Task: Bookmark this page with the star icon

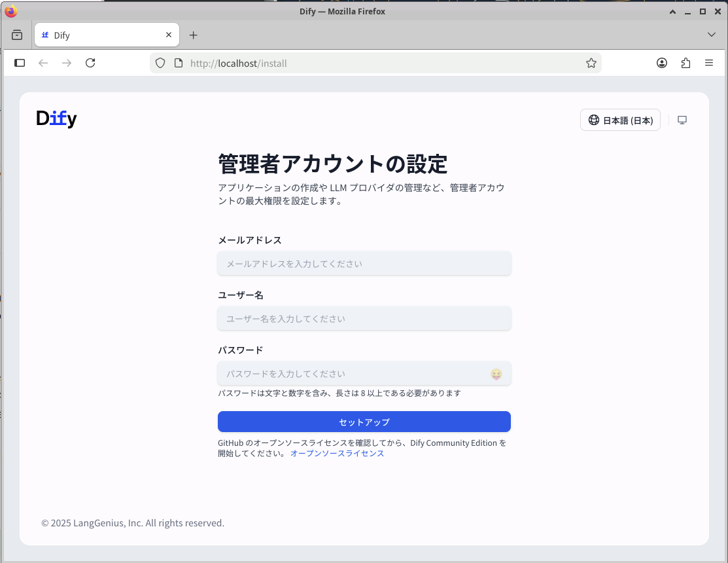Action: (591, 63)
